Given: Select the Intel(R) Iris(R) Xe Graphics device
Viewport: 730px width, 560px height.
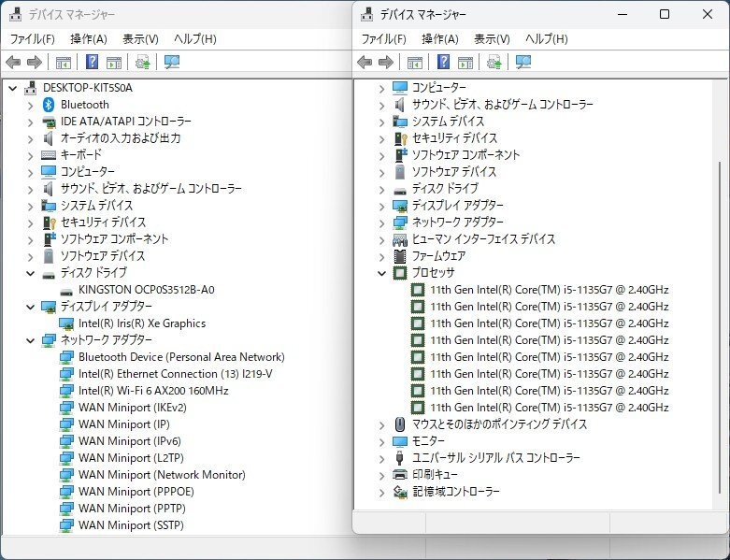Looking at the screenshot, I should click(141, 323).
